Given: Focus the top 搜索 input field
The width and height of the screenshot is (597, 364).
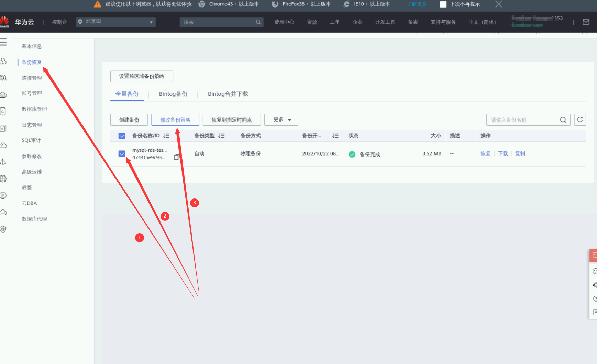Looking at the screenshot, I should click(219, 22).
